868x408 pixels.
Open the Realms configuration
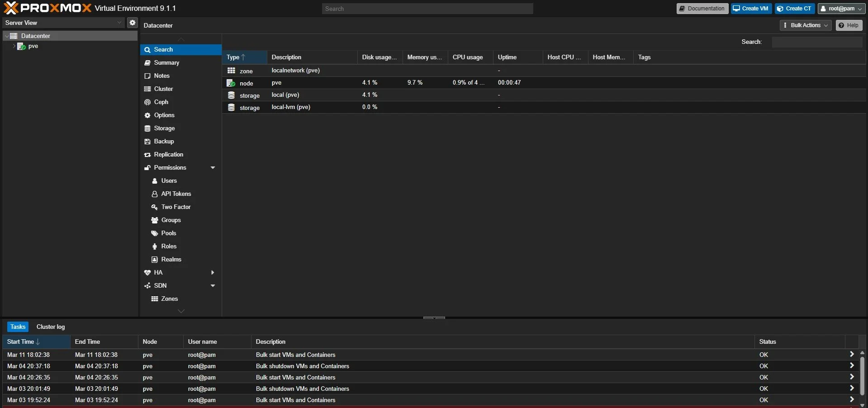point(171,259)
